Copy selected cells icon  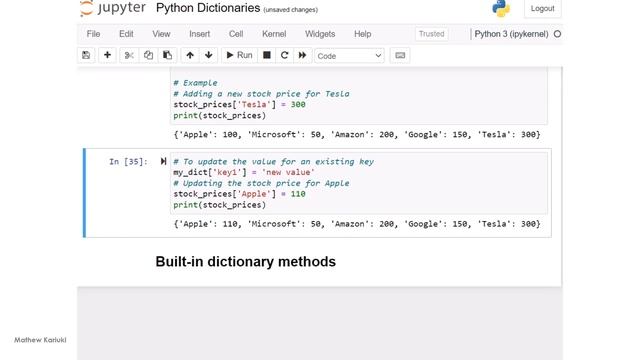pyautogui.click(x=148, y=55)
